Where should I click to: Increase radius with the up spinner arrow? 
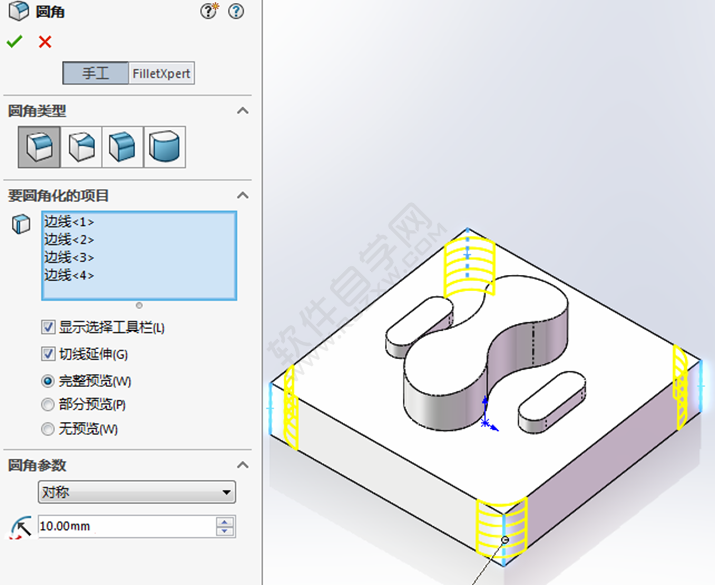(x=225, y=522)
